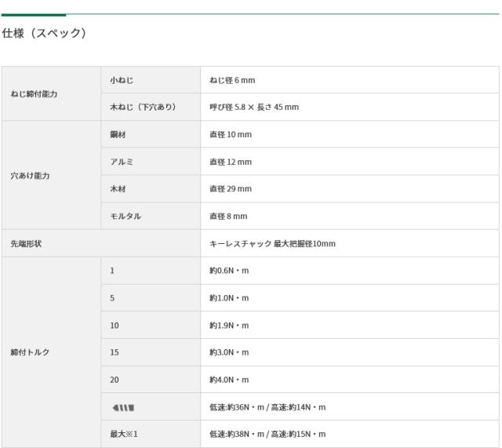Select torque setting cell 1
The width and height of the screenshot is (502, 448).
[x=151, y=271]
